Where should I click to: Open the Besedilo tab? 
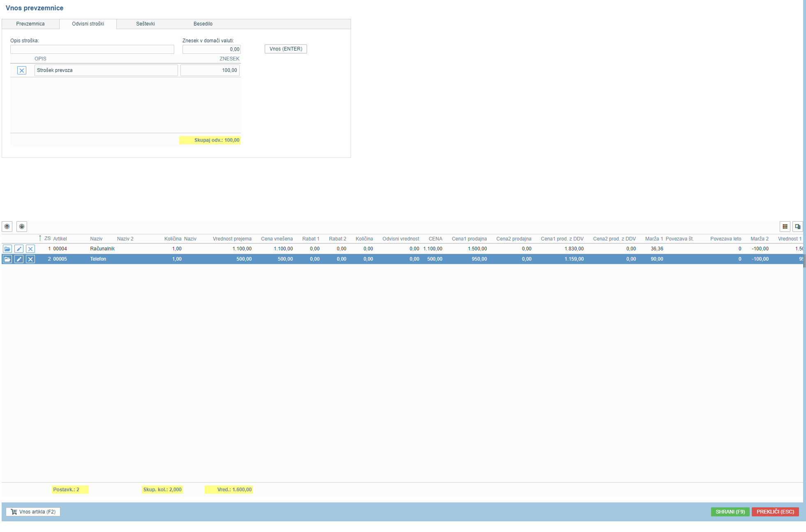tap(203, 24)
